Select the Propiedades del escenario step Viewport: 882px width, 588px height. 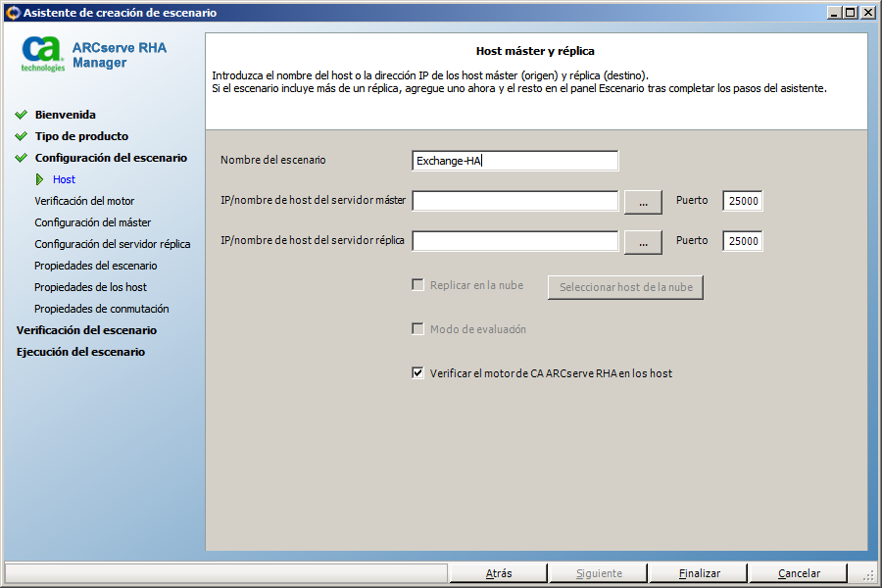coord(96,266)
